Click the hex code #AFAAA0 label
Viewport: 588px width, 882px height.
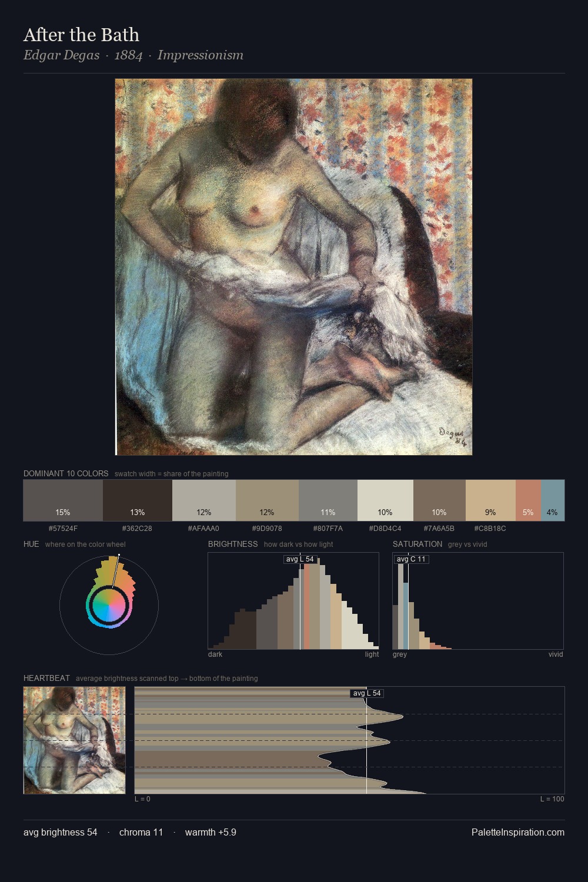(203, 529)
